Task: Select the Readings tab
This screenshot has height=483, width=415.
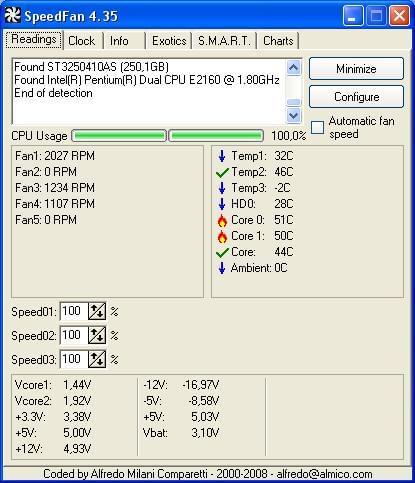Action: point(34,39)
